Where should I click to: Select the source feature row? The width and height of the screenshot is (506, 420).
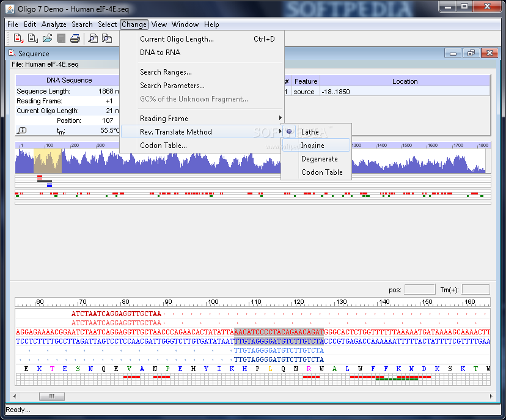(387, 92)
